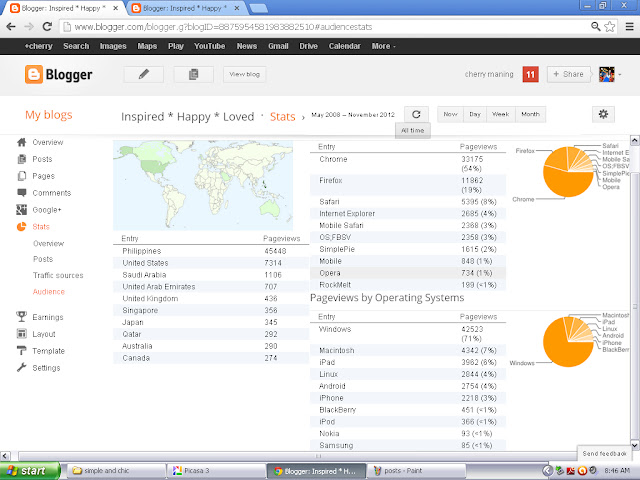The height and width of the screenshot is (480, 640).
Task: Open Gmail from the Google bar
Action: (278, 46)
